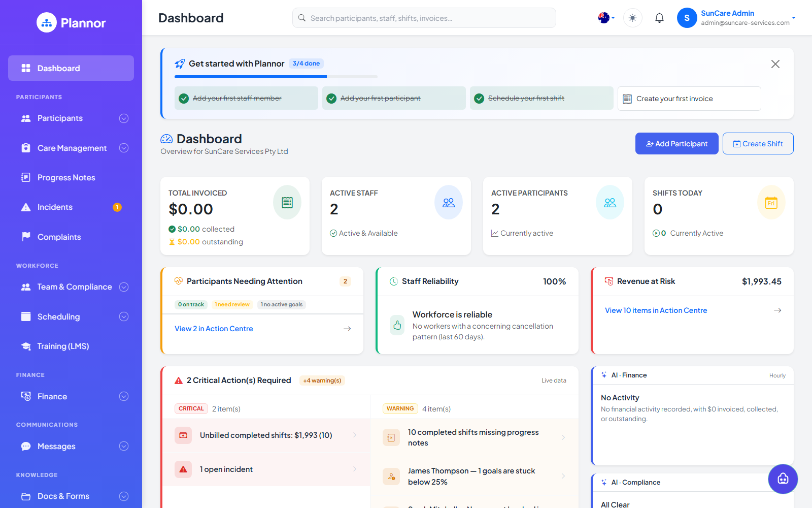Image resolution: width=812 pixels, height=508 pixels.
Task: Click the Revenue at Risk $1,993.45 value
Action: (761, 281)
